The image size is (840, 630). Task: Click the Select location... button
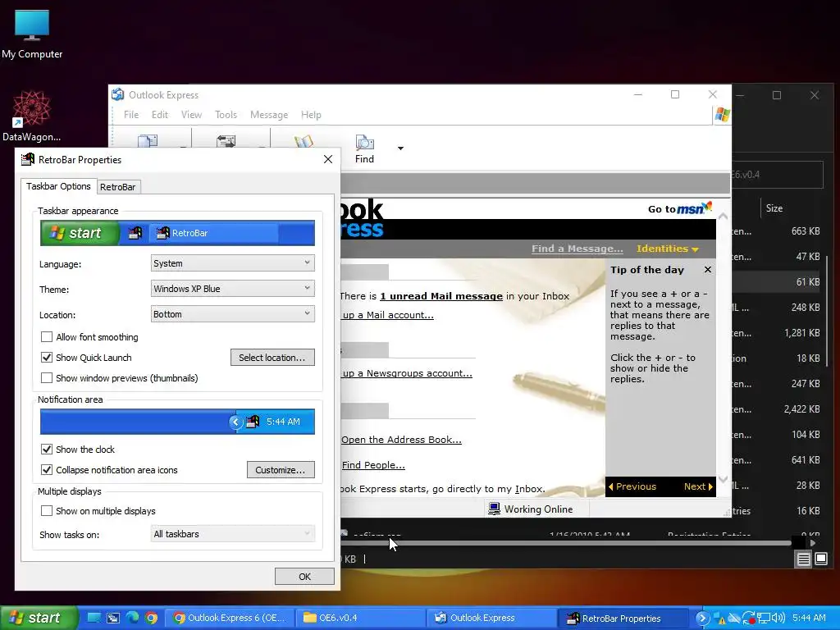point(272,358)
